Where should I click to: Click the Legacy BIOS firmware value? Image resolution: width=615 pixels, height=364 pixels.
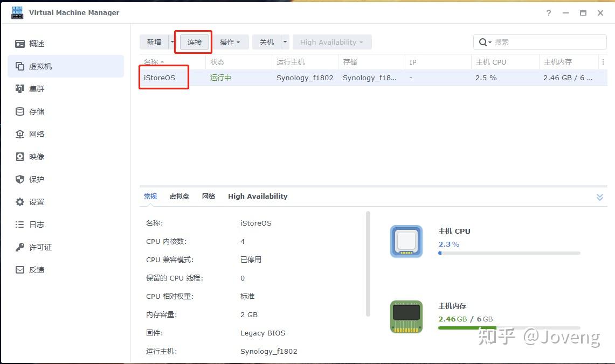263,333
